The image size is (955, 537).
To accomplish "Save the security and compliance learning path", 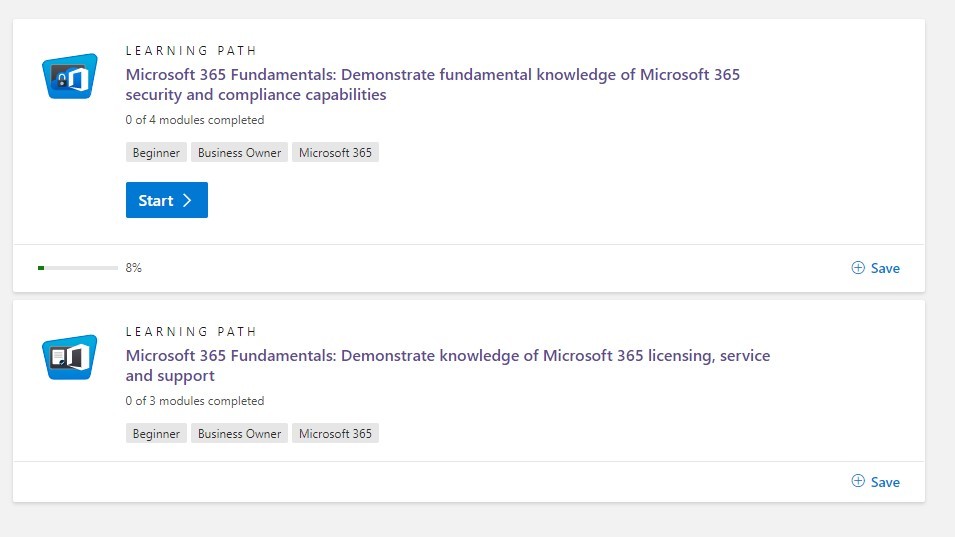I will 875,268.
